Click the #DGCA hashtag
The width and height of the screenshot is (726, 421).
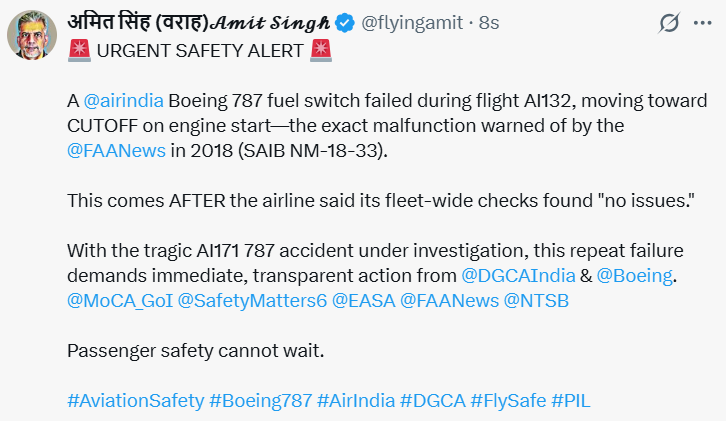(x=432, y=401)
